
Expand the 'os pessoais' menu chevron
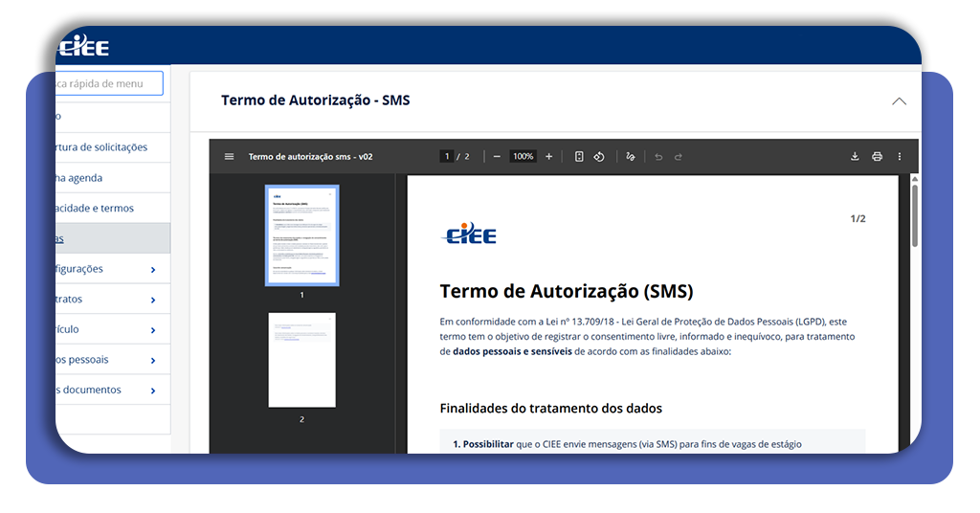pyautogui.click(x=153, y=361)
